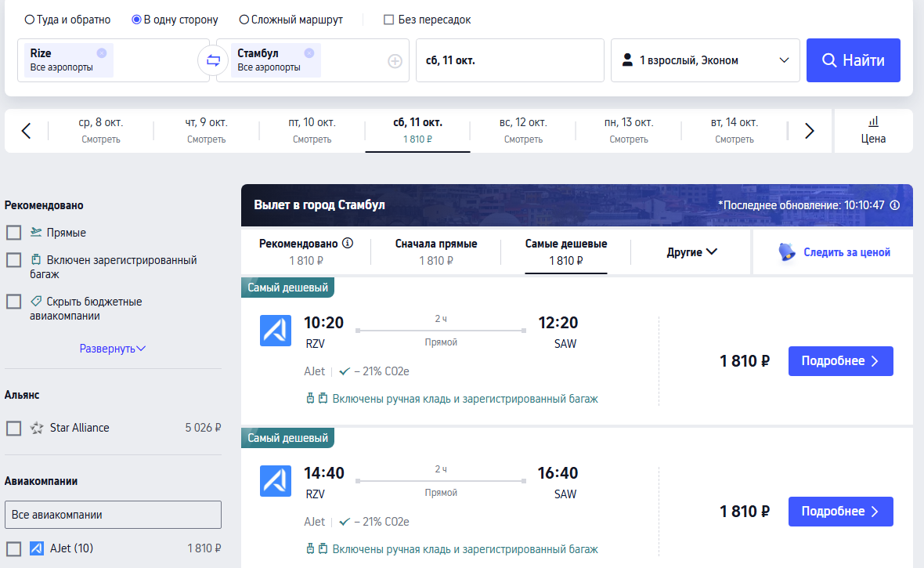Click Star Alliance price 5 026 ₽
The height and width of the screenshot is (568, 924).
click(203, 428)
